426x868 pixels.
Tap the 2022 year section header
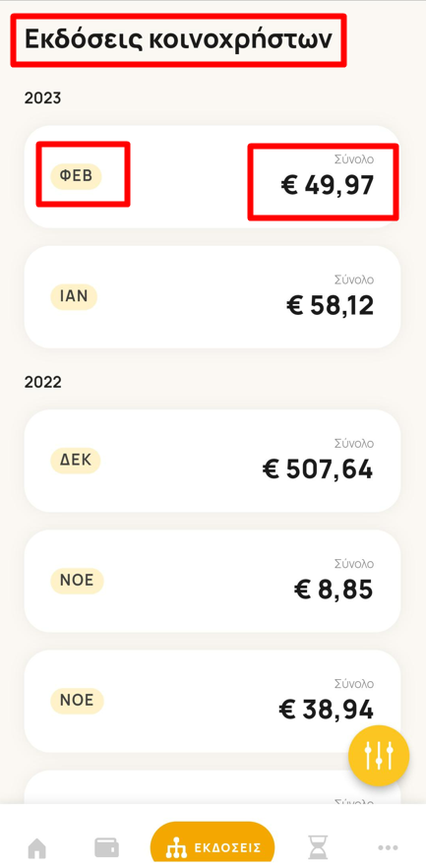42,383
